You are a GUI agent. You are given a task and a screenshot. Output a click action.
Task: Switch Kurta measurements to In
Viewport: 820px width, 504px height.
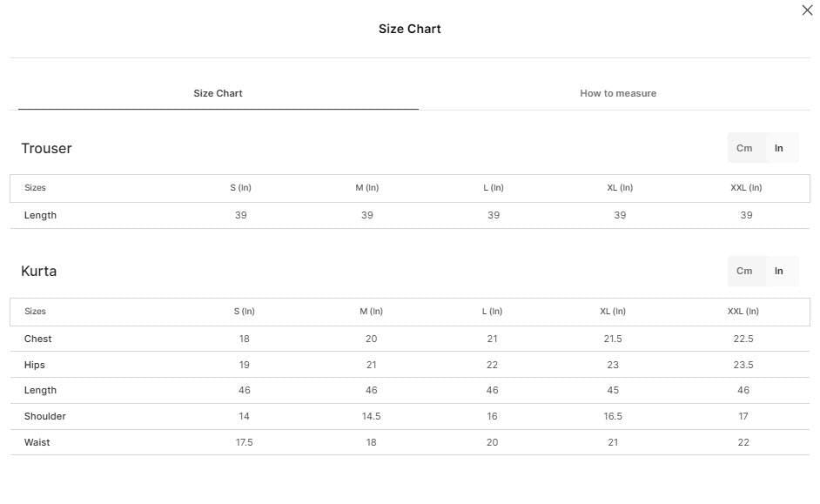tap(779, 271)
